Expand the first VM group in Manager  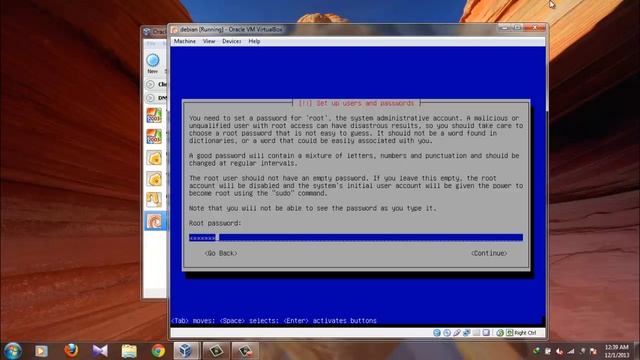point(150,84)
